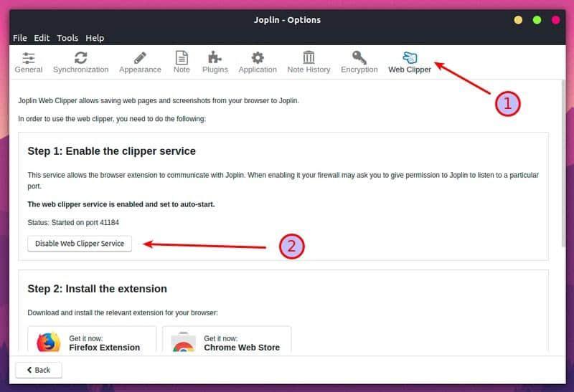Screen dimensions: 574x392
Task: Click the Web Clipper hand icon
Action: (410, 57)
